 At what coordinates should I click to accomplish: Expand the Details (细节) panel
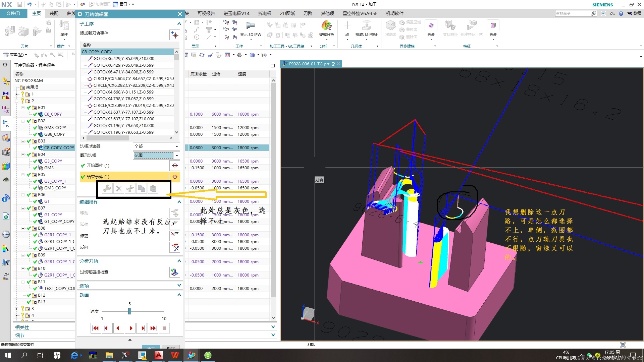pyautogui.click(x=273, y=335)
